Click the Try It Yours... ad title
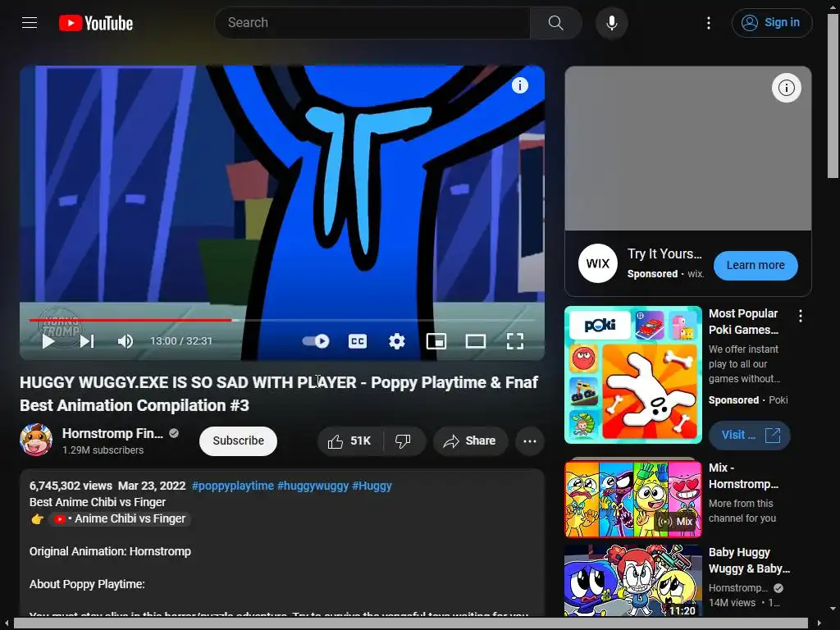Screen dimensions: 840x630 click(664, 254)
